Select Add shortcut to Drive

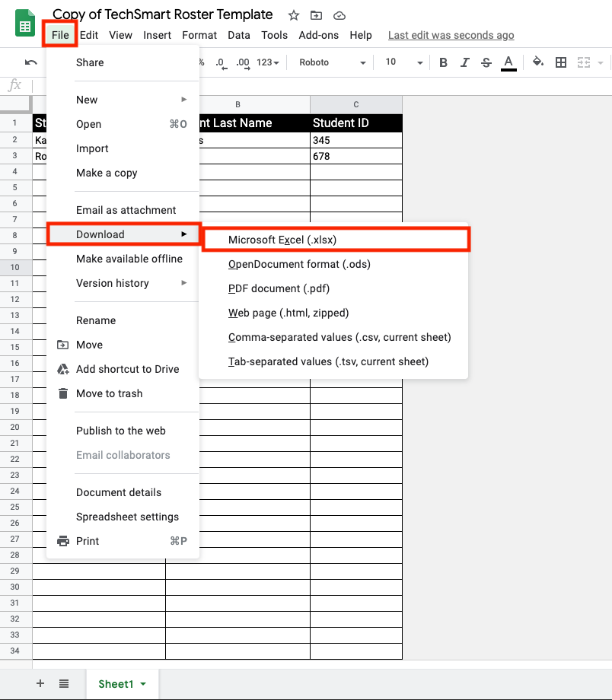(x=123, y=369)
